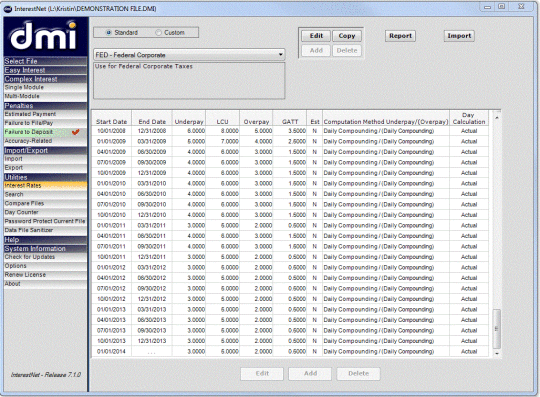
Task: Select Renew License in the sidebar
Action: [x=45, y=275]
